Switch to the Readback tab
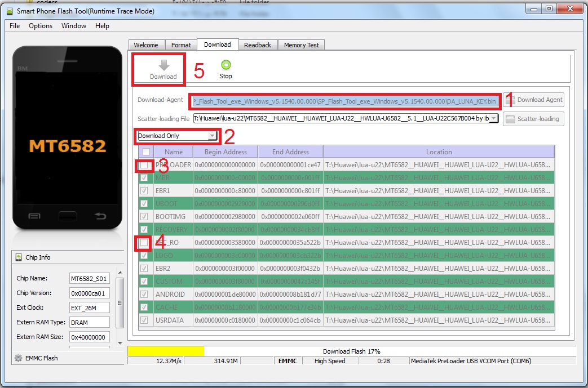The width and height of the screenshot is (588, 388). 258,45
